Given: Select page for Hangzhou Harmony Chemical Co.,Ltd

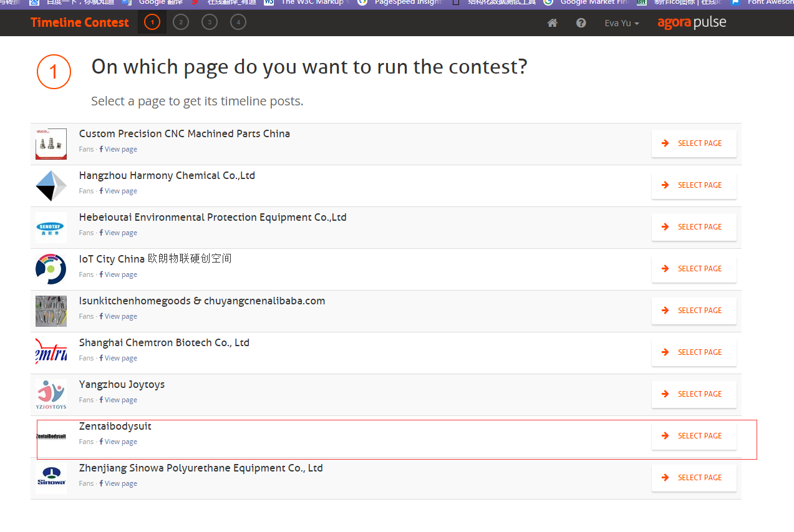Looking at the screenshot, I should 694,185.
